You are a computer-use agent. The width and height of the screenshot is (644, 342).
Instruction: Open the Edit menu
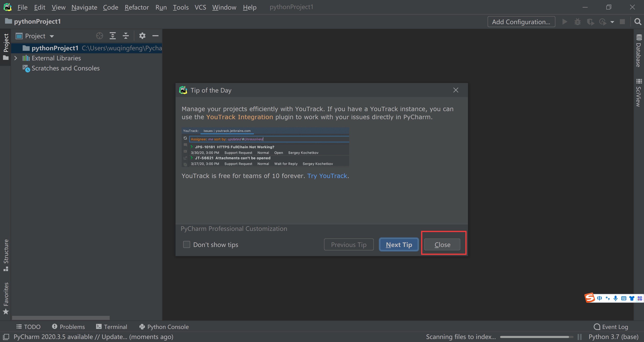tap(40, 7)
